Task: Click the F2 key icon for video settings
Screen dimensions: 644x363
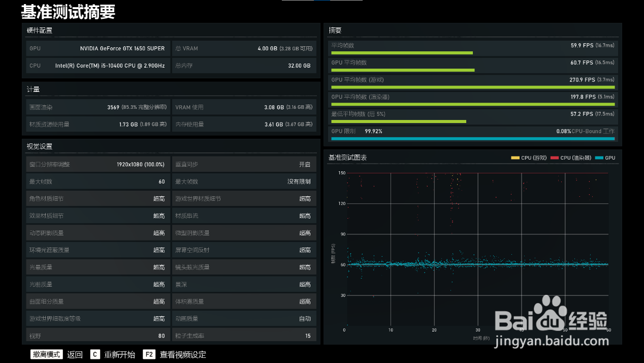Action: (x=149, y=354)
